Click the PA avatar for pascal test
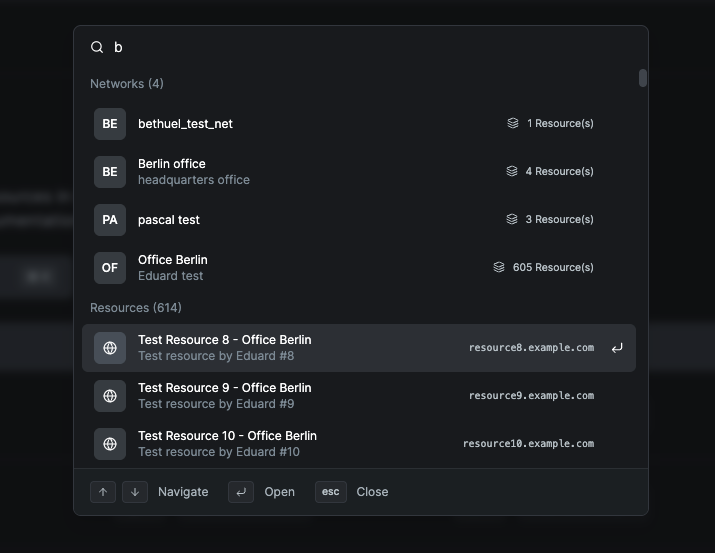This screenshot has height=553, width=715. 110,220
